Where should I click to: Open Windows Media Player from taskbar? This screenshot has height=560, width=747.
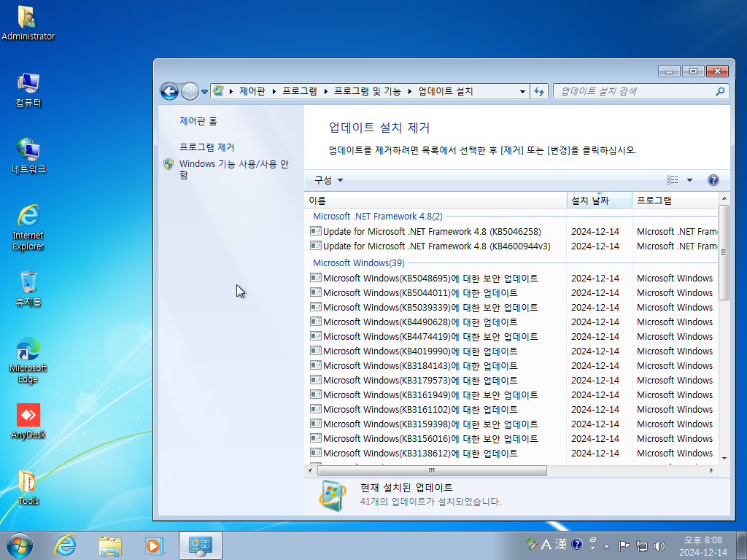click(x=155, y=545)
